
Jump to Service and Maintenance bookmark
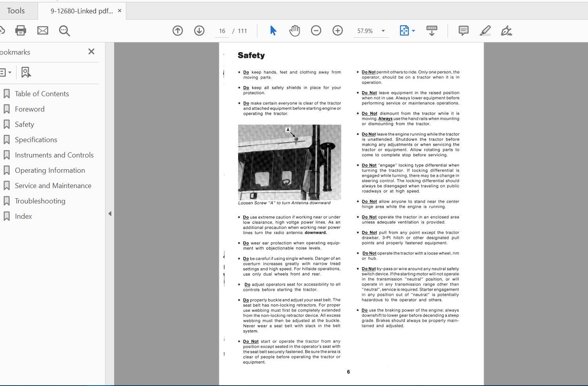[53, 186]
